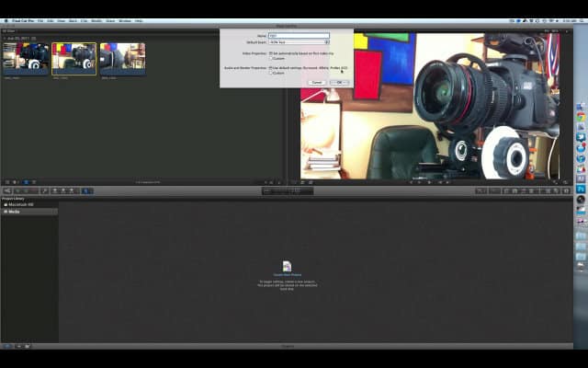Screen dimensions: 588x368
Task: Confirm the new project with OK
Action: pos(339,82)
